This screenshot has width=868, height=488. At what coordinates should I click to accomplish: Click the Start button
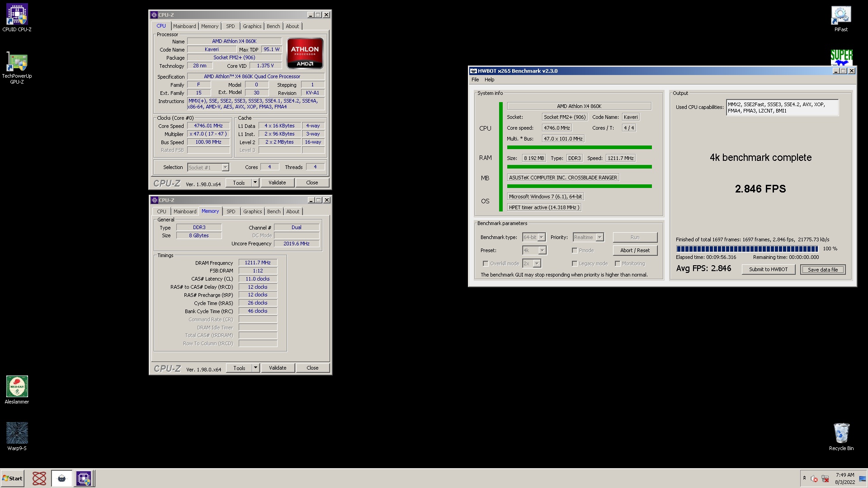pos(12,478)
